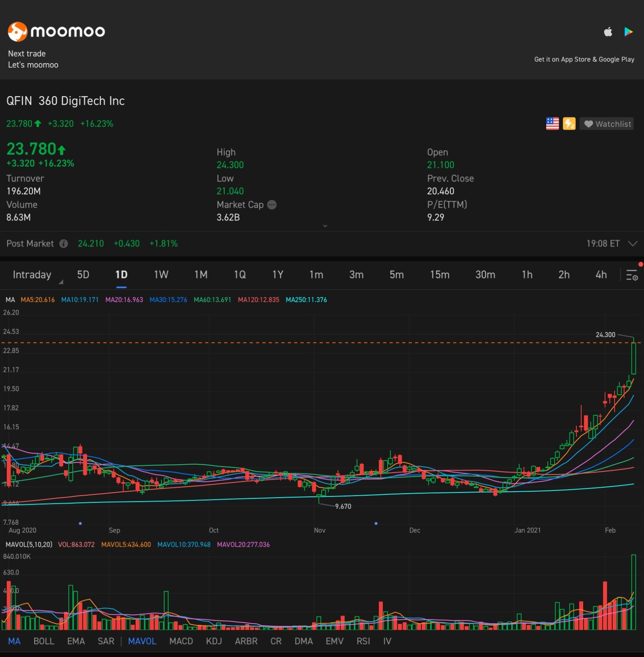The image size is (644, 657).
Task: Switch to the 4h chart
Action: coord(601,275)
